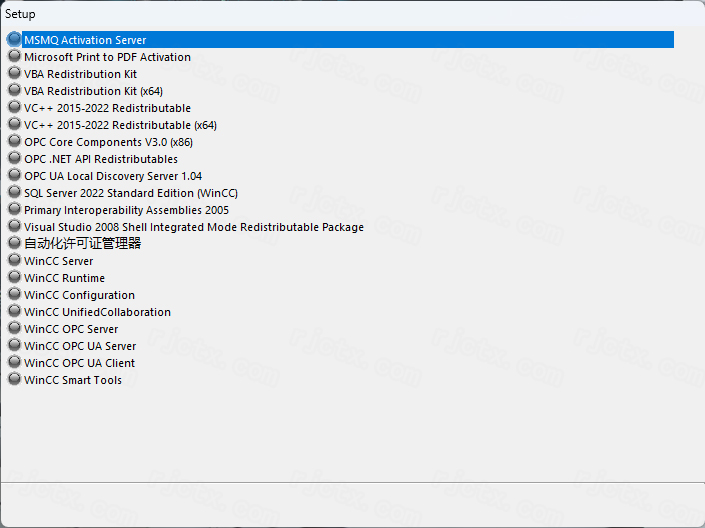
Task: Select VC++ 2015-2022 Redistributable (x64) entry
Action: pyautogui.click(x=120, y=125)
